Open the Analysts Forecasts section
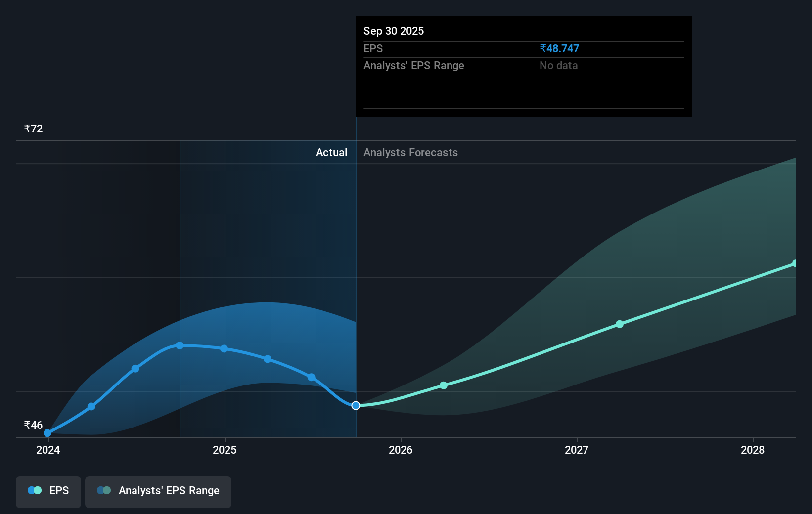812x514 pixels. (x=410, y=152)
